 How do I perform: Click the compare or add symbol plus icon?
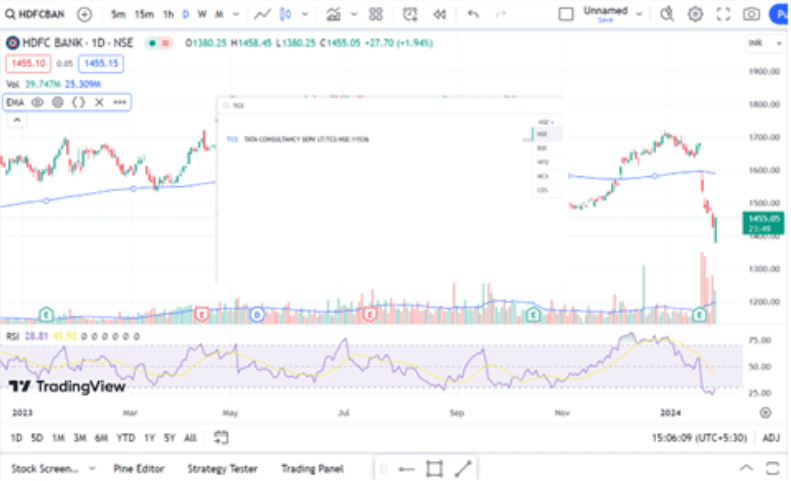point(84,14)
